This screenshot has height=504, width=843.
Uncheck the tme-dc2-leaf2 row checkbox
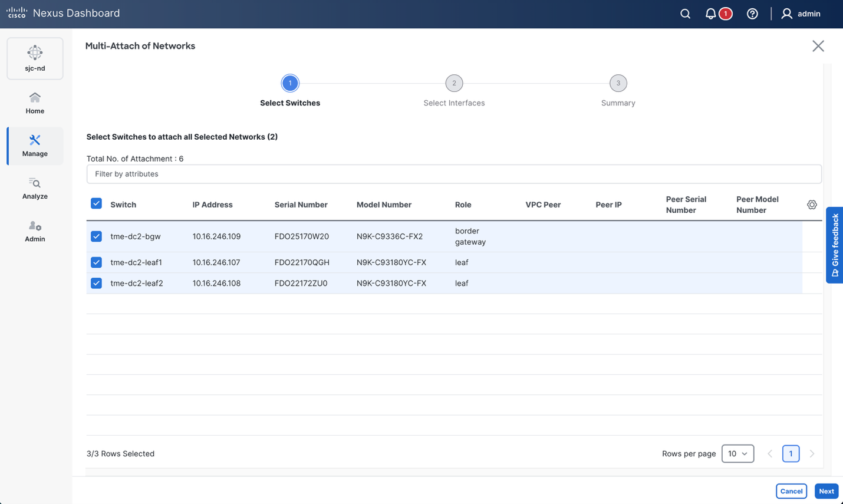pos(97,283)
